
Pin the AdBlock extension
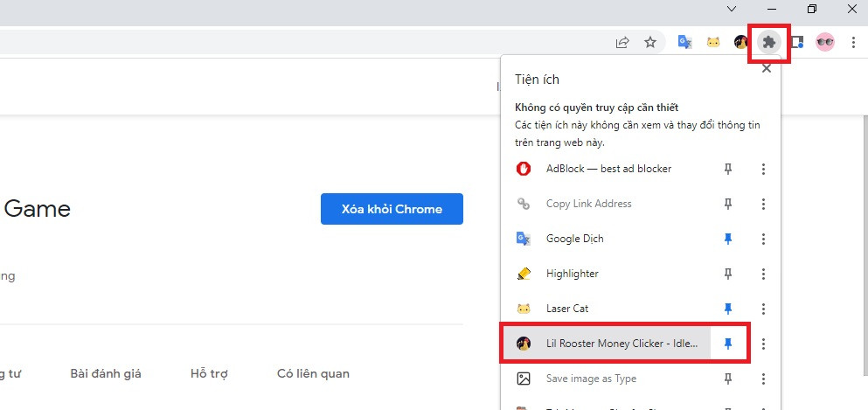[x=728, y=169]
